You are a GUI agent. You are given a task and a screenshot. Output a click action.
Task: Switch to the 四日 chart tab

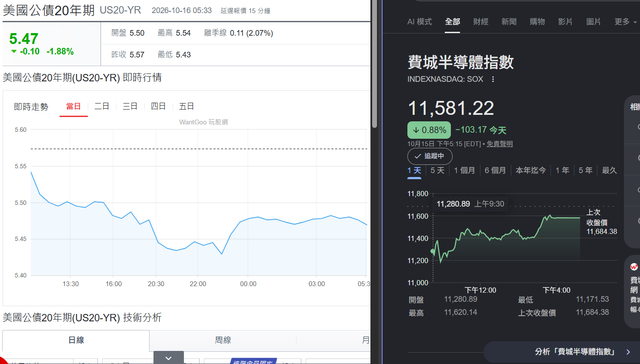(x=158, y=107)
